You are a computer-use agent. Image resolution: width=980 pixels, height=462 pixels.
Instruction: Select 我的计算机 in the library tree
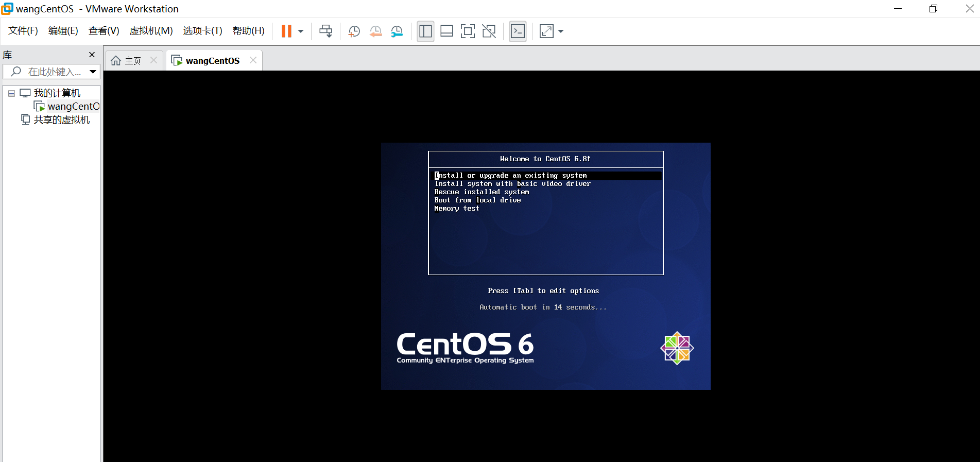[x=57, y=93]
